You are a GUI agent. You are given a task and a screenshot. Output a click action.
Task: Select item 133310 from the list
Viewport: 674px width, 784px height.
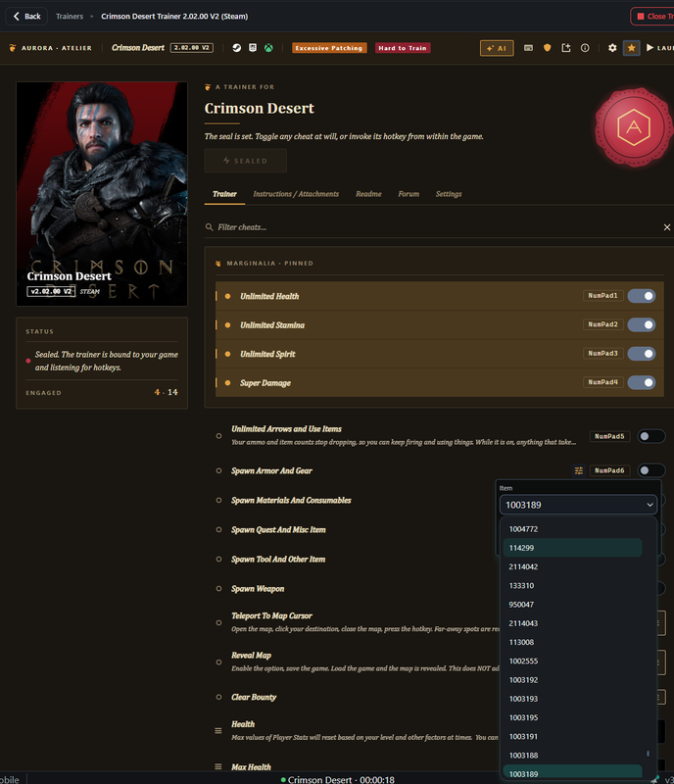tap(572, 585)
